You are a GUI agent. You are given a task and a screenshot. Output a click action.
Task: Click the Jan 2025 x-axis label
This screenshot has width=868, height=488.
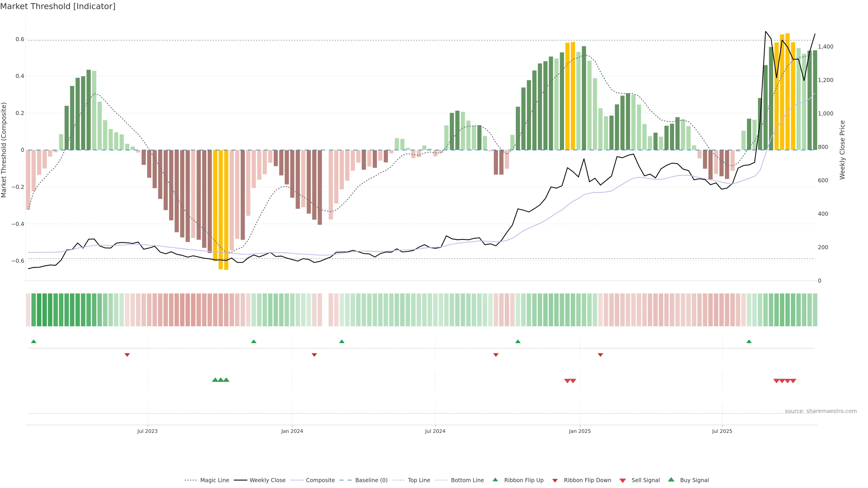pos(580,431)
